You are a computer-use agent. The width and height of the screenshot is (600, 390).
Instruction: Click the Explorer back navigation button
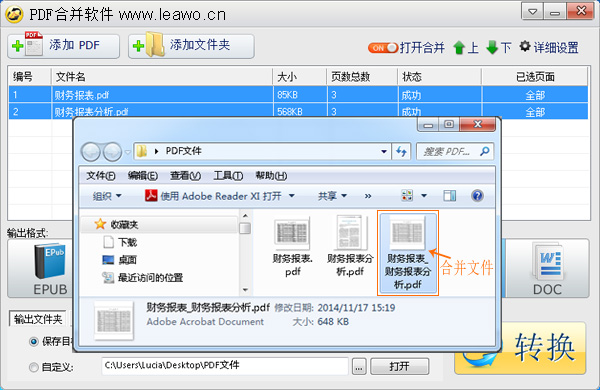click(91, 152)
